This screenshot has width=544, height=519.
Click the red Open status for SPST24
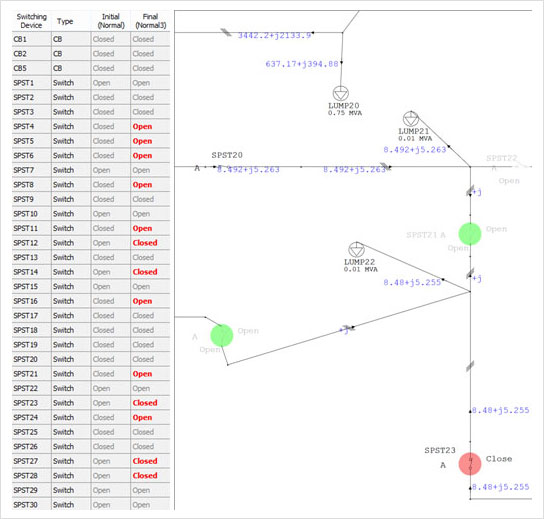coord(142,417)
